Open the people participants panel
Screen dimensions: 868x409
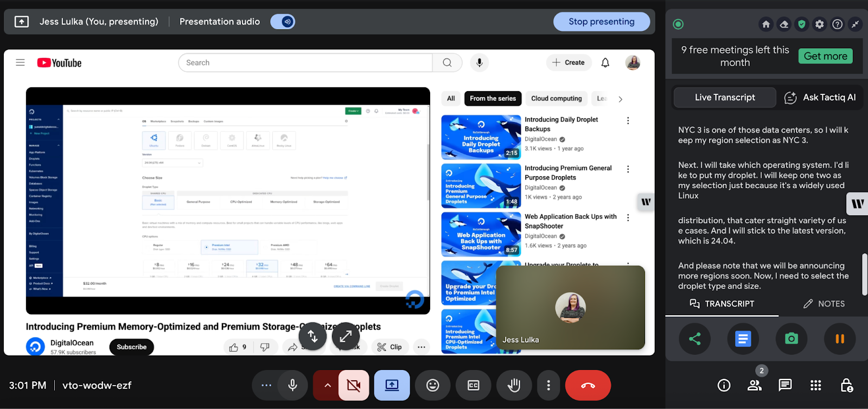tap(754, 385)
